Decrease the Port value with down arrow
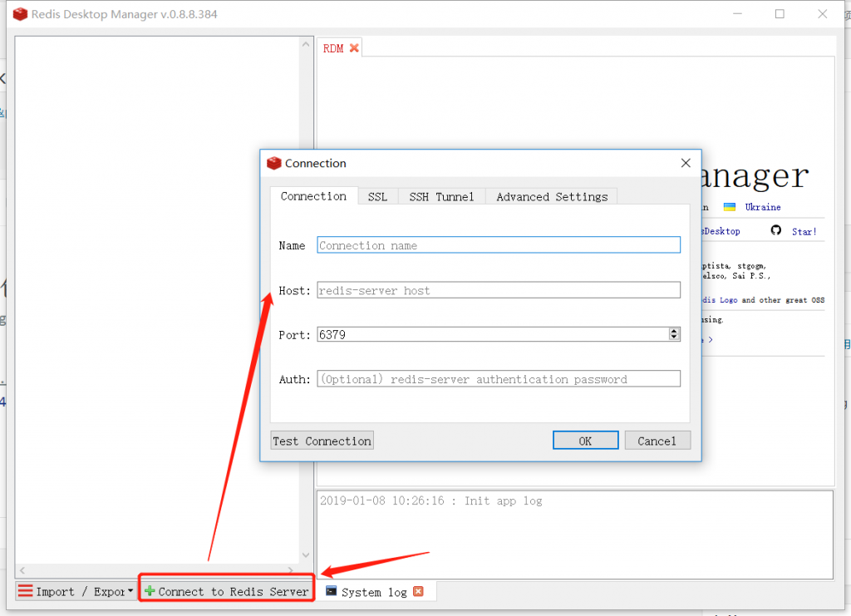This screenshot has height=616, width=851. 674,338
